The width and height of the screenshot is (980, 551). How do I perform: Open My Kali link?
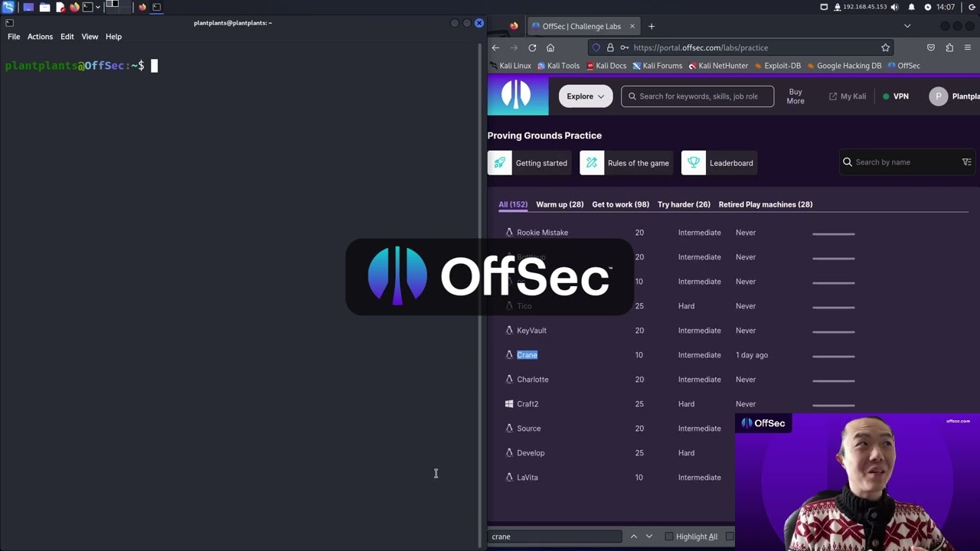point(848,96)
